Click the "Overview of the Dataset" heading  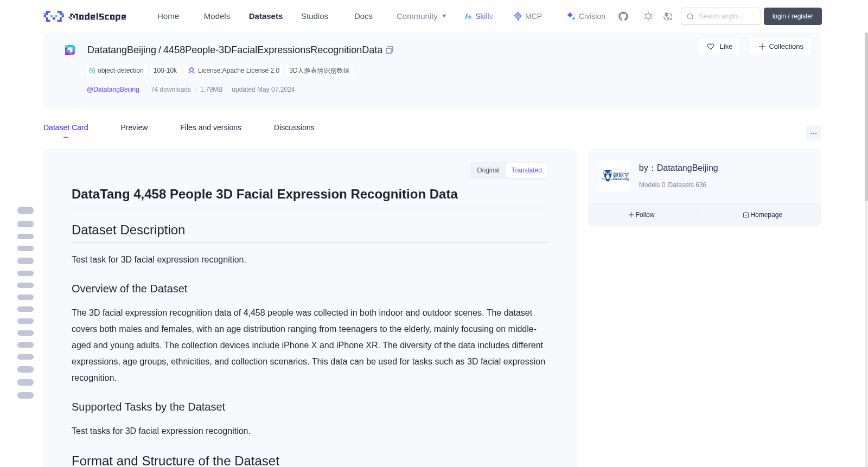[x=129, y=289]
